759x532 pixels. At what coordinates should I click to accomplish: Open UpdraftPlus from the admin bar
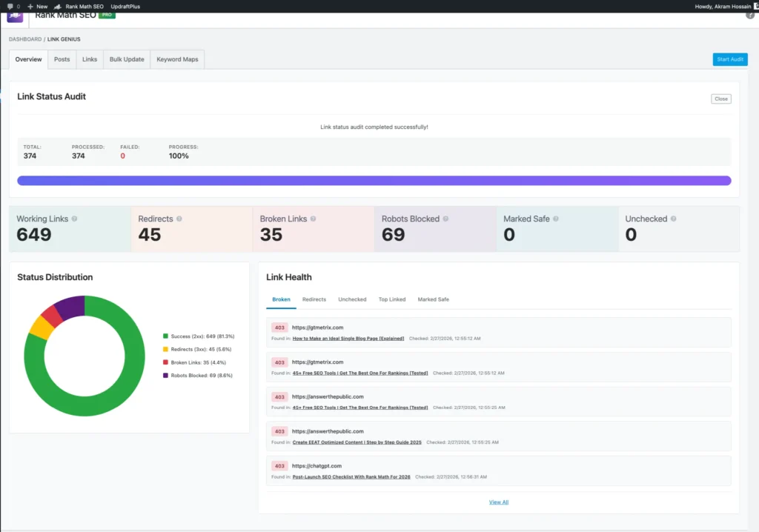click(125, 6)
